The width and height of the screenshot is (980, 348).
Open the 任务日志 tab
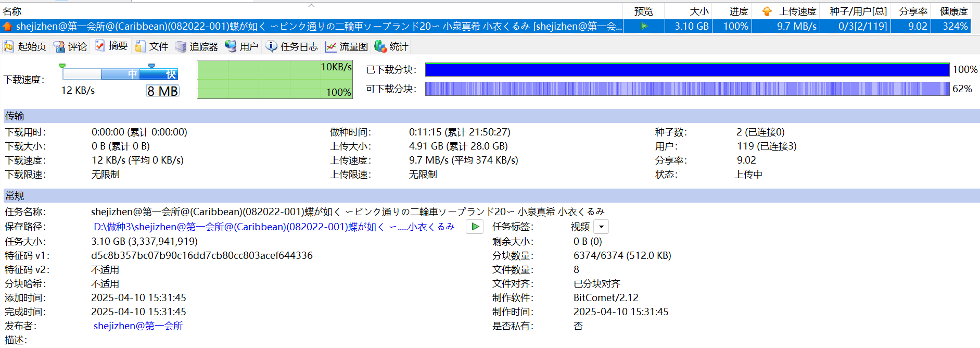click(x=292, y=46)
